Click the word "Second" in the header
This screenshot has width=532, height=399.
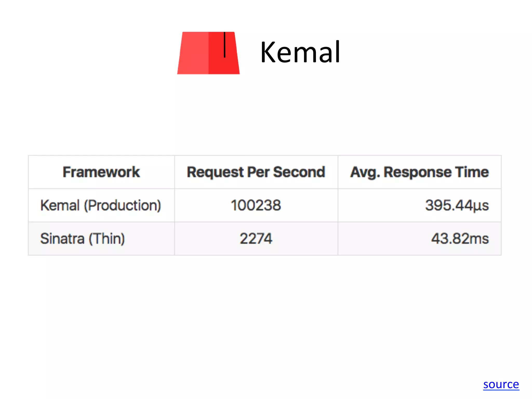[299, 172]
